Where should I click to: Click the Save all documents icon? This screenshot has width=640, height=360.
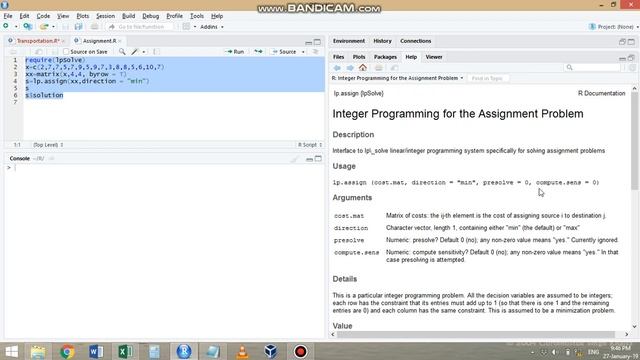click(x=78, y=27)
